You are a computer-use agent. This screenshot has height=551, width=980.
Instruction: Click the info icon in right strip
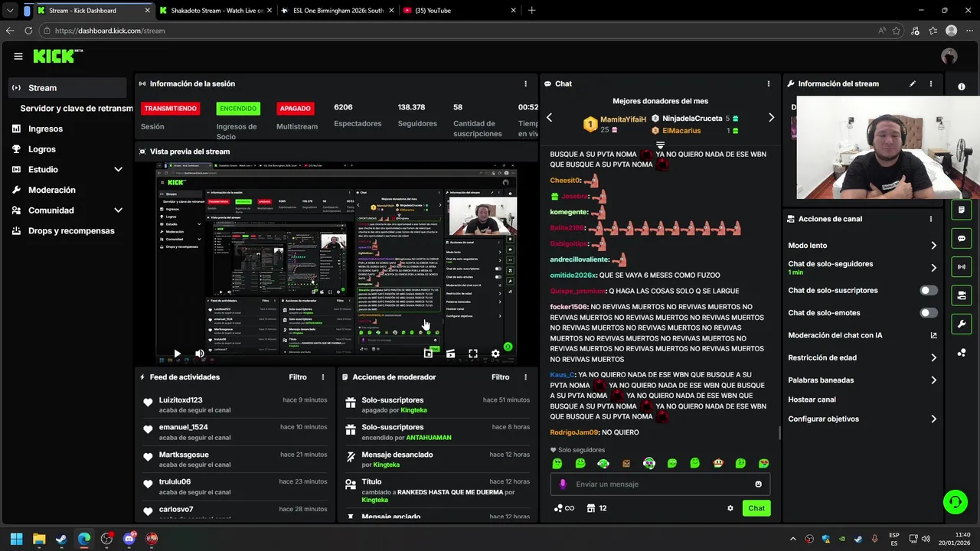click(x=962, y=87)
